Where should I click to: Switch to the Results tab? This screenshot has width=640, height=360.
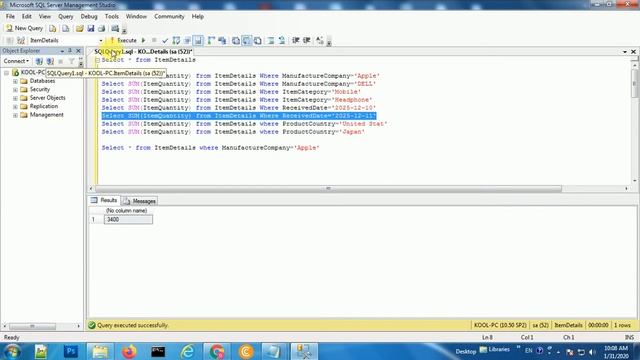(x=104, y=200)
